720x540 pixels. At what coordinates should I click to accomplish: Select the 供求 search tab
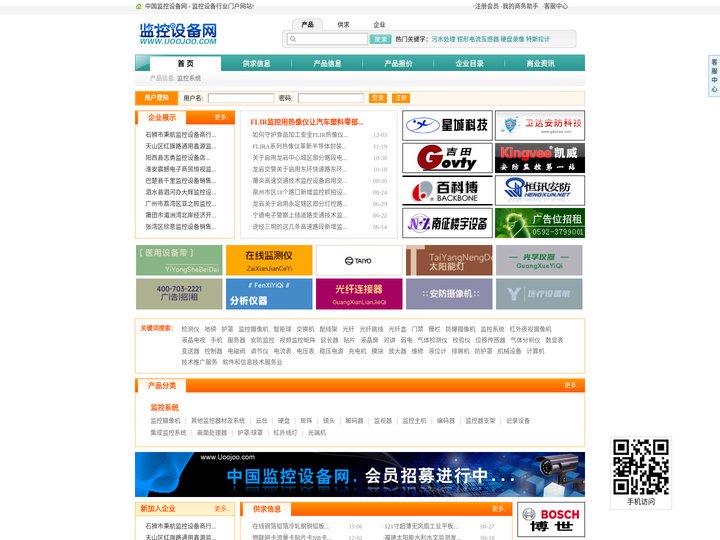coord(343,25)
